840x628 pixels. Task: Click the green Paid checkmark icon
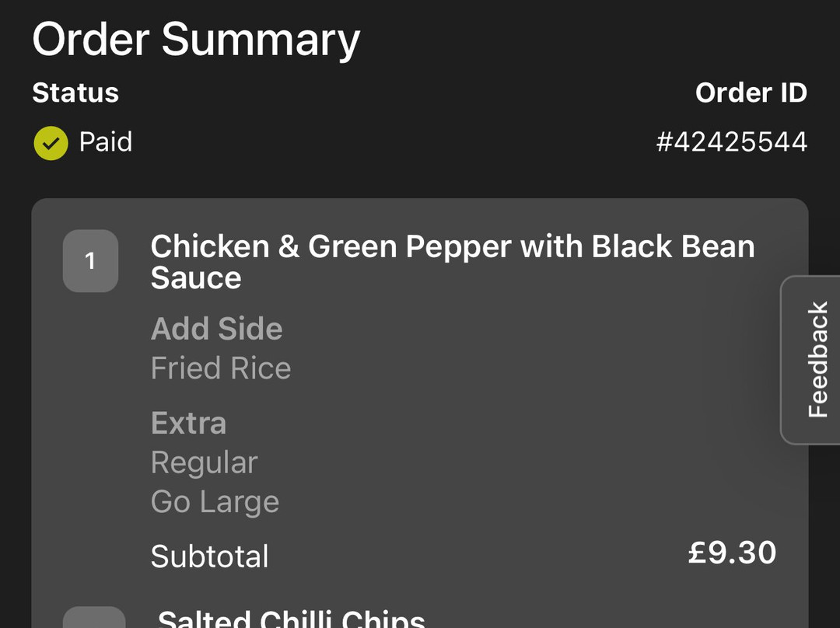(51, 143)
